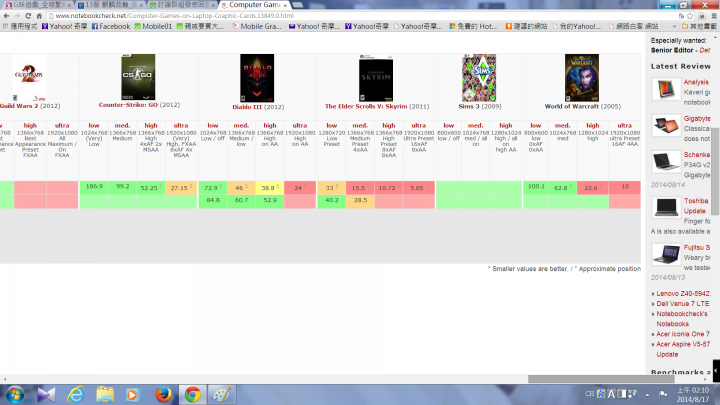Click the 186.9 Counter-Strike low value
The width and height of the screenshot is (720, 405).
[x=94, y=187]
